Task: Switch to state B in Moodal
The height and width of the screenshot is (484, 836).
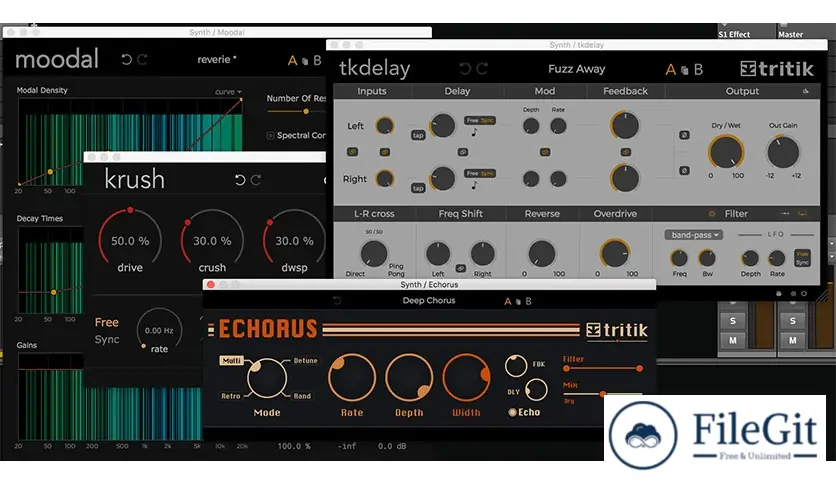Action: (317, 60)
